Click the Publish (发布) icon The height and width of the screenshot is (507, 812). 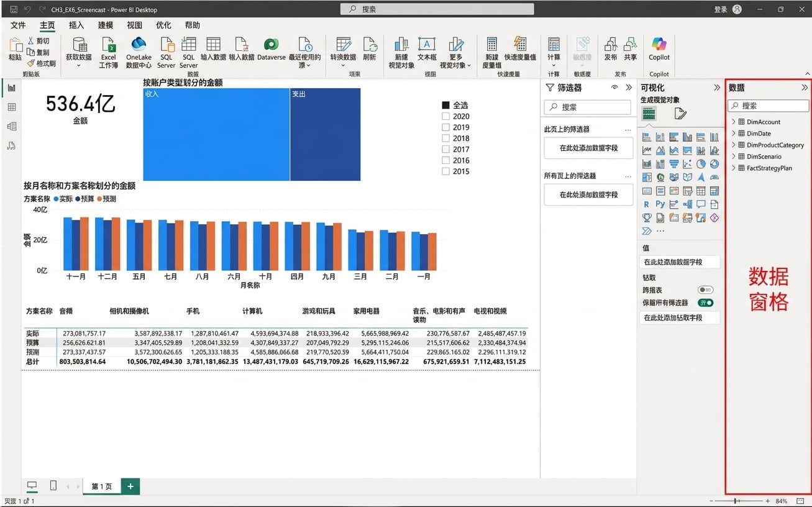pos(611,44)
